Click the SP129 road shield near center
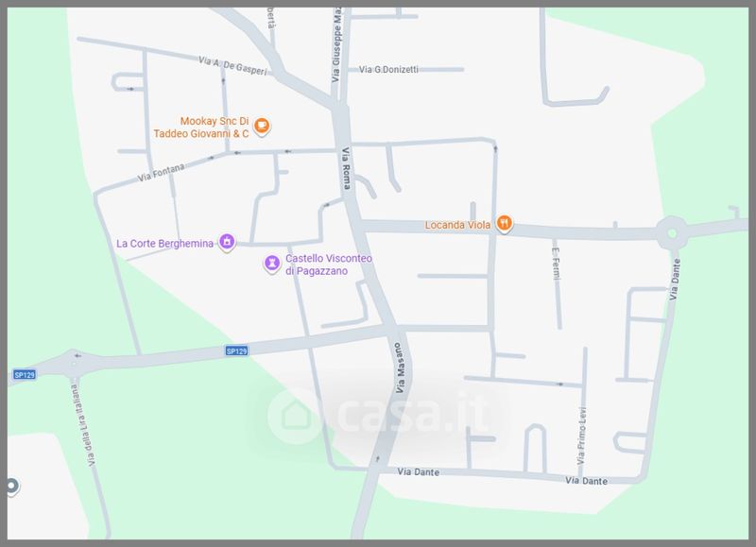Screen dimensions: 756x547 pos(237,350)
